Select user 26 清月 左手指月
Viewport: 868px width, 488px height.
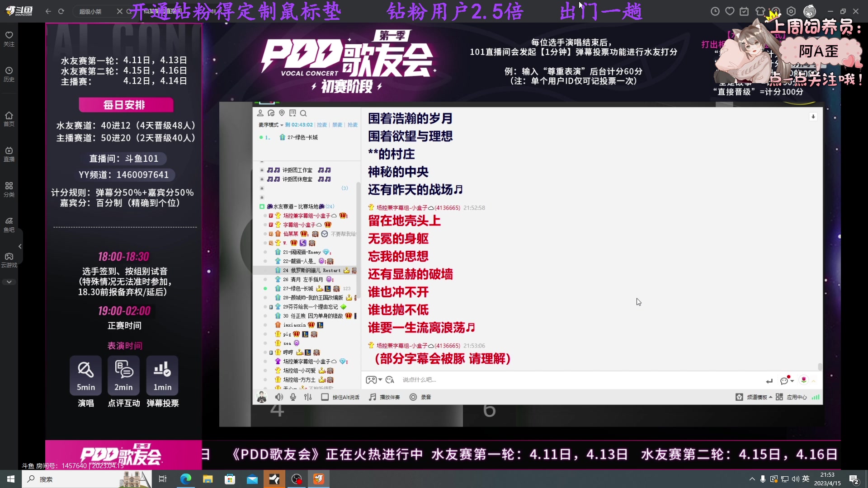point(304,279)
